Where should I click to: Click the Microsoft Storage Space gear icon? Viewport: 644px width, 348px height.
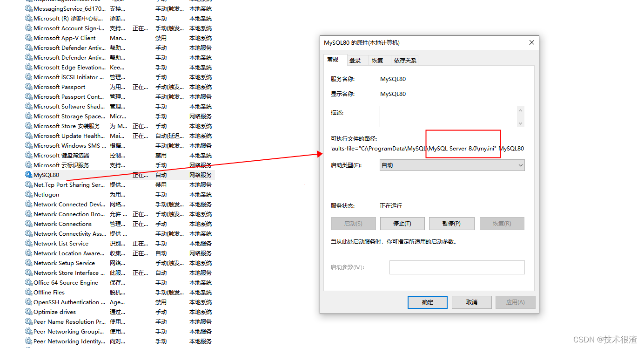[28, 116]
